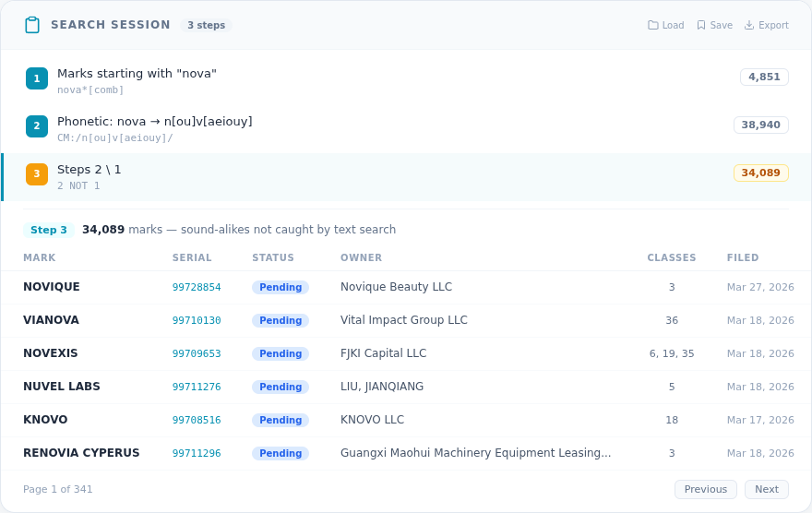Click Pending status badge for KNOVO
812x513 pixels.
tap(281, 421)
